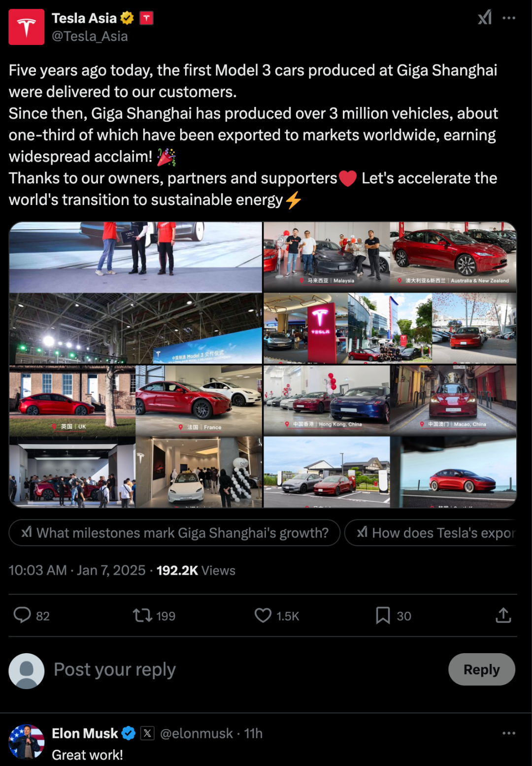Click the Tesla affiliate badge beside Tesla Asia

[147, 18]
